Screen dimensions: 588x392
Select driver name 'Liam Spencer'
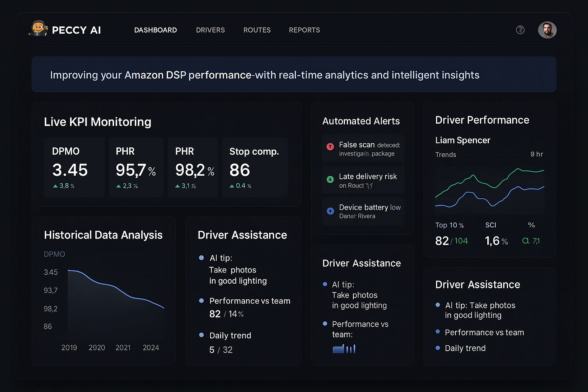(463, 140)
